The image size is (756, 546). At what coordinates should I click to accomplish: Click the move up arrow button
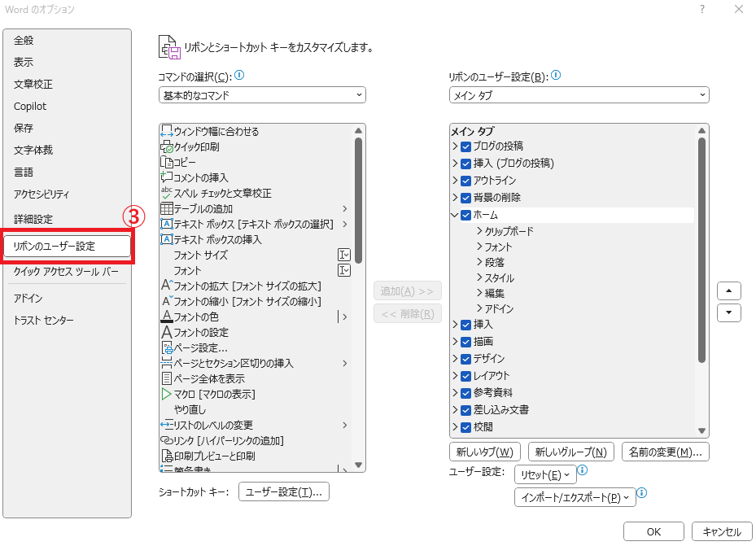728,291
